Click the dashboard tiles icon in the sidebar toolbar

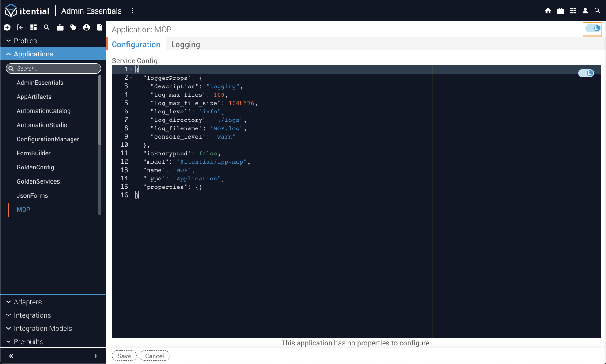click(x=34, y=28)
